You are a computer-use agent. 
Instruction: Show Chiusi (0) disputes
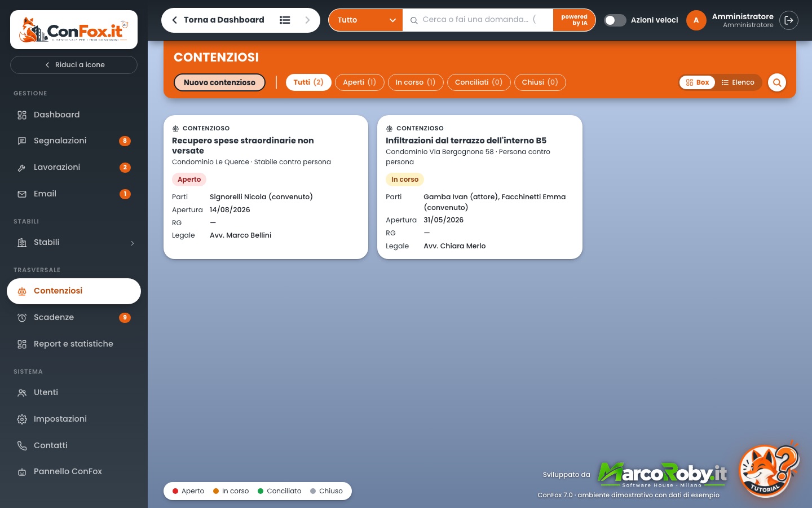540,82
